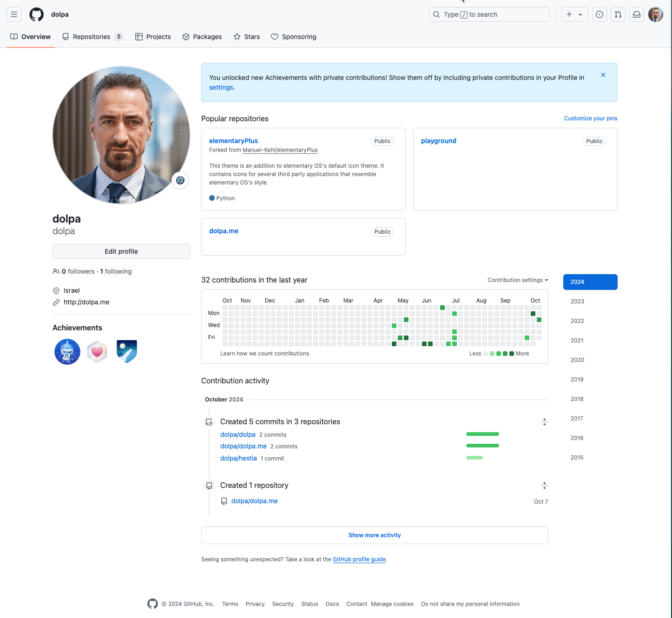Image resolution: width=672 pixels, height=618 pixels.
Task: Open the issues icon in header
Action: tap(600, 14)
